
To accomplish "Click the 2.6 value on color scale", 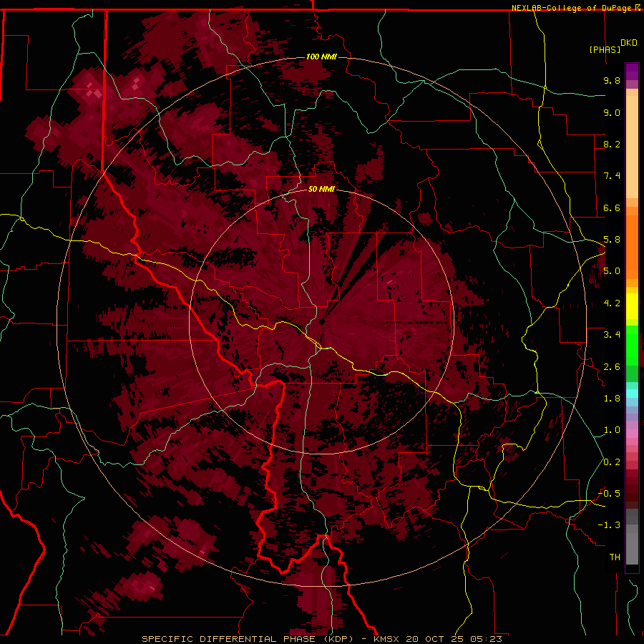I will pos(612,367).
